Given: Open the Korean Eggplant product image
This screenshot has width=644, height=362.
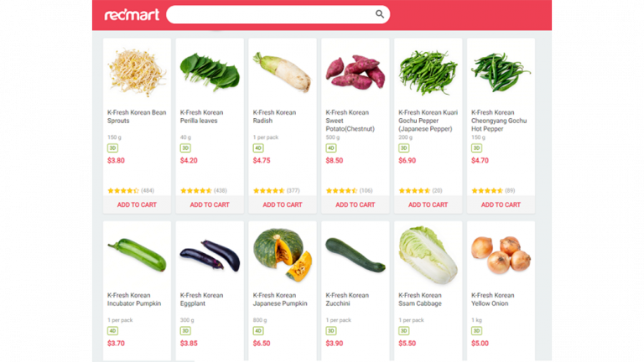Looking at the screenshot, I should click(210, 255).
